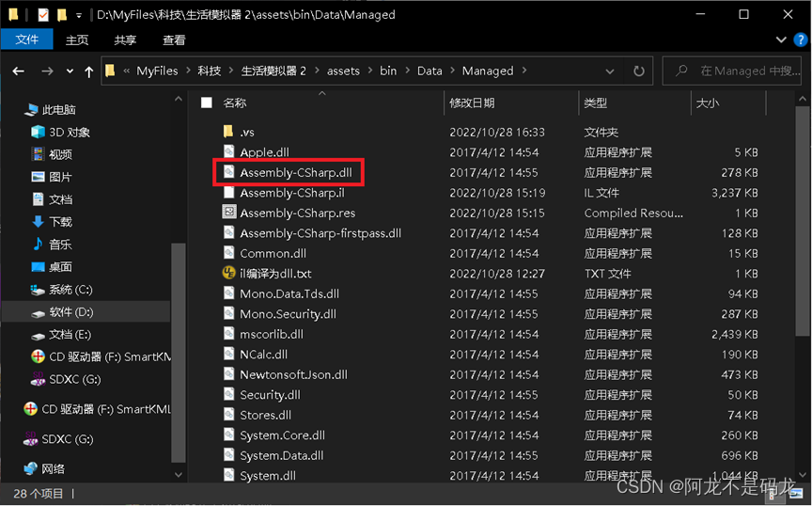This screenshot has width=812, height=506.
Task: Navigate to 科技 breadcrumb
Action: point(210,71)
